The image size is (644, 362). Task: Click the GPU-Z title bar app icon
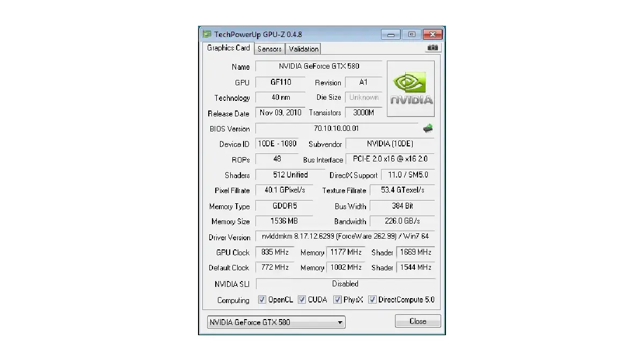point(207,34)
